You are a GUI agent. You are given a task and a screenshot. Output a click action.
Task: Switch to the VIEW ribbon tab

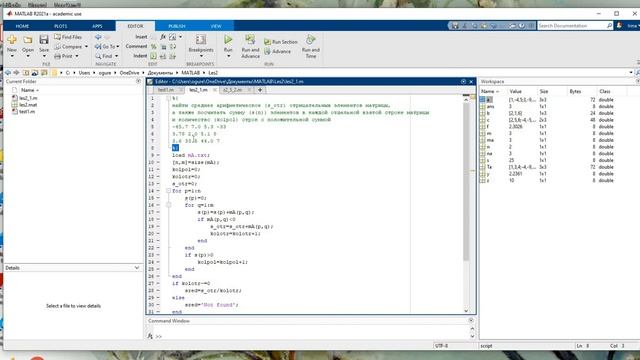216,26
